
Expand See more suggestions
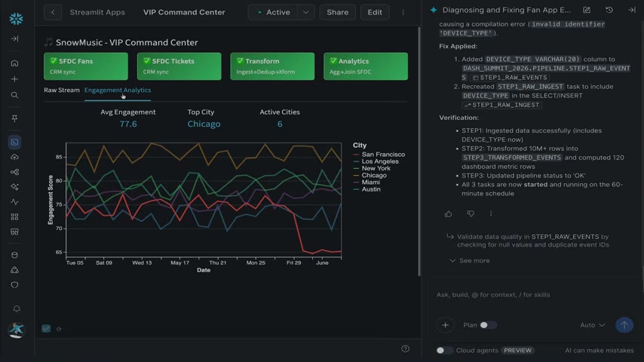[470, 260]
